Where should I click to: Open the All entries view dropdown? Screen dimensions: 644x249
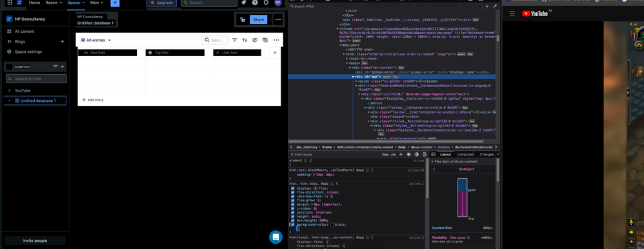tap(96, 40)
